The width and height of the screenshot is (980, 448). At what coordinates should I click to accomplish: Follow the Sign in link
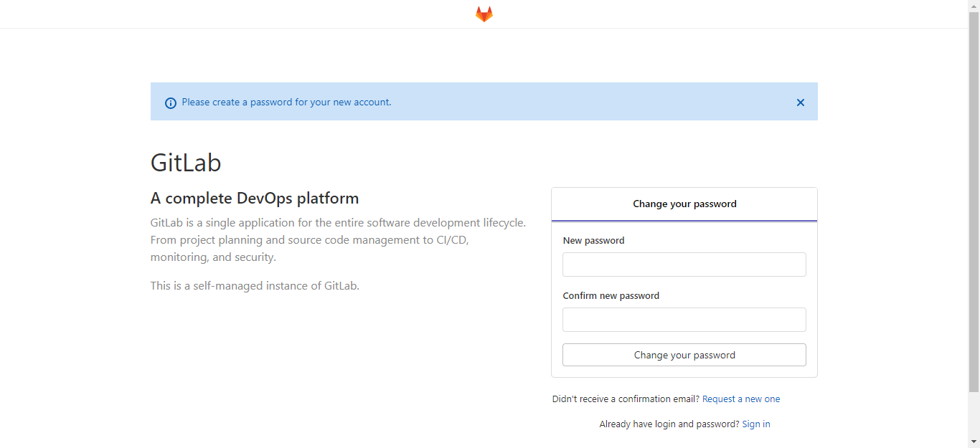tap(756, 424)
